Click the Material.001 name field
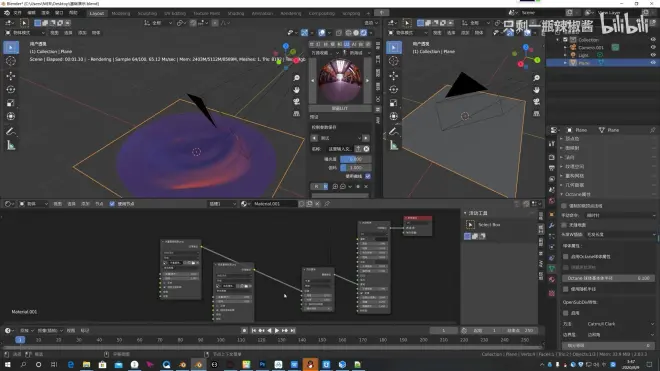The height and width of the screenshot is (371, 660). [274, 204]
